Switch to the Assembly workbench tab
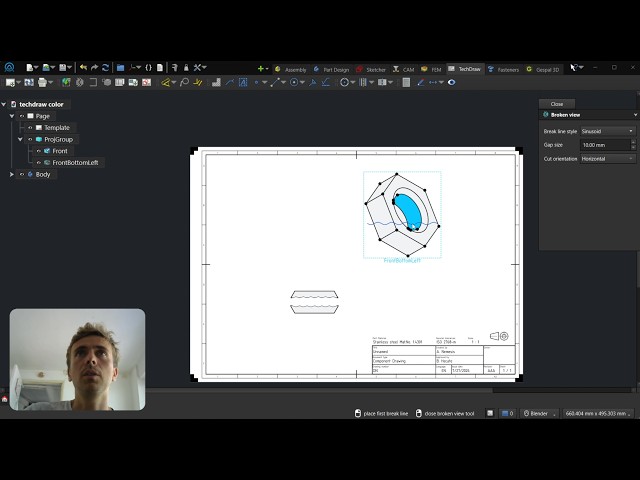640x480 pixels. point(291,69)
